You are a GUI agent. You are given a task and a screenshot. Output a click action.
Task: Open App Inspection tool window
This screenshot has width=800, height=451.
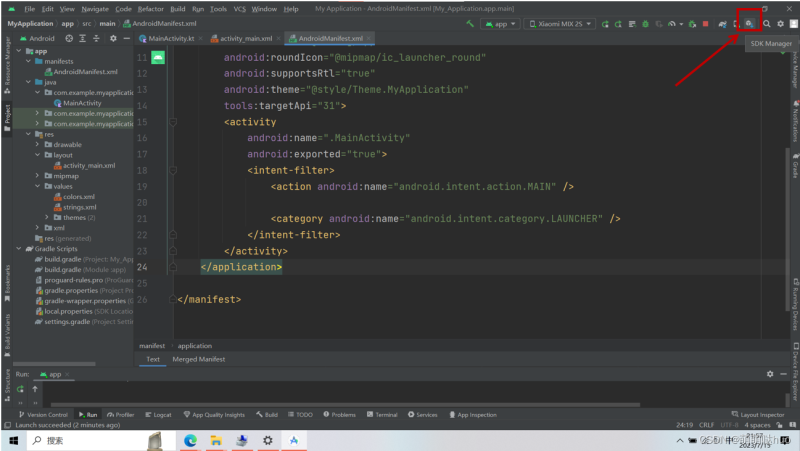[x=472, y=415]
